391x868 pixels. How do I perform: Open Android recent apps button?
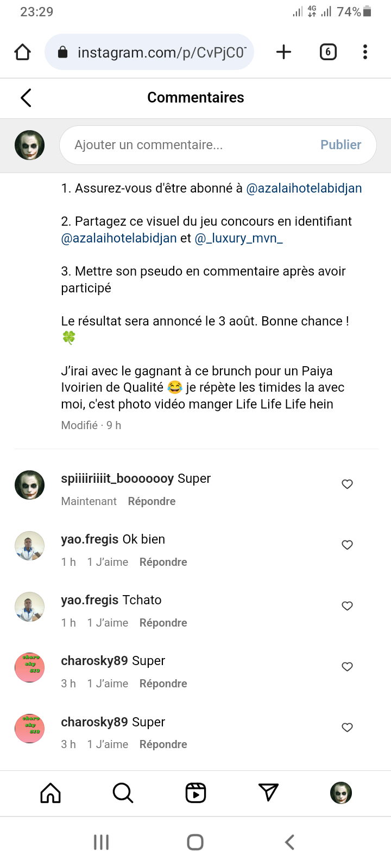[102, 842]
